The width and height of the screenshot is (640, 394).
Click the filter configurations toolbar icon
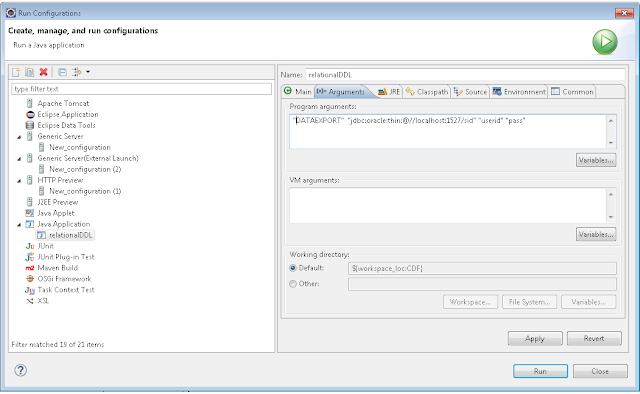click(x=77, y=72)
